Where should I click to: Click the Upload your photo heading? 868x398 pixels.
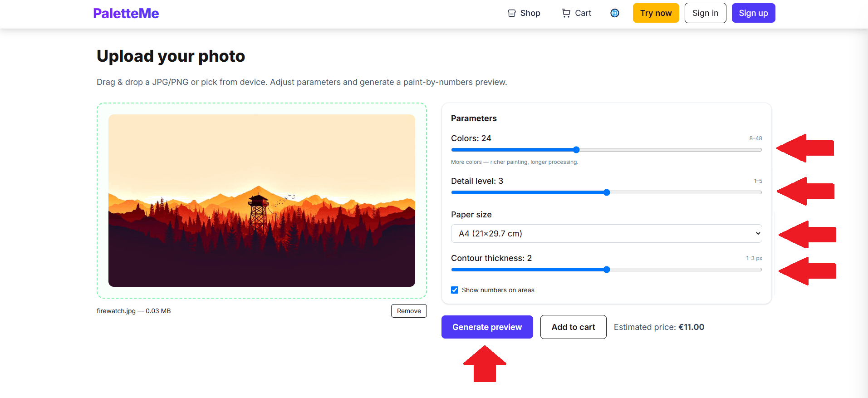click(x=171, y=56)
